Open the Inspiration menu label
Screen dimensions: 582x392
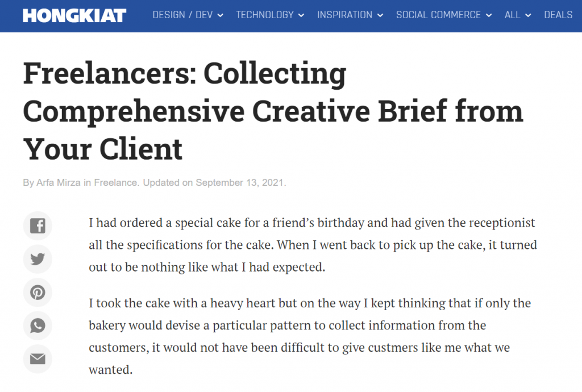[345, 15]
